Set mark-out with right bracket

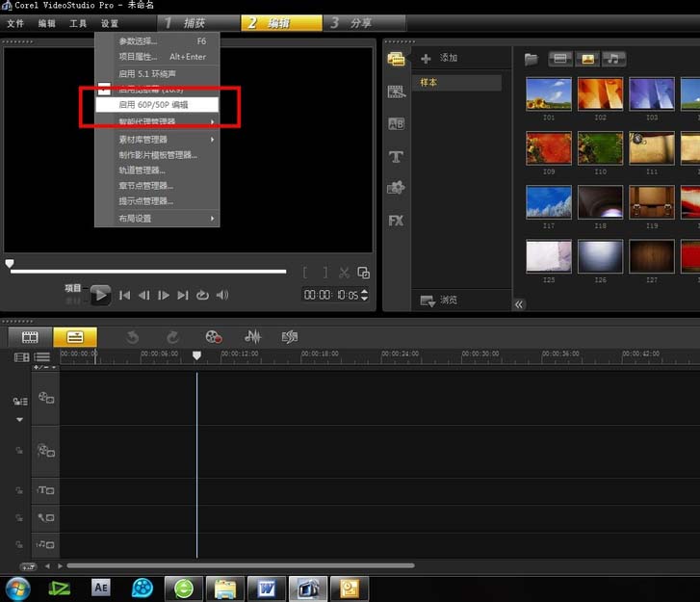[x=325, y=273]
